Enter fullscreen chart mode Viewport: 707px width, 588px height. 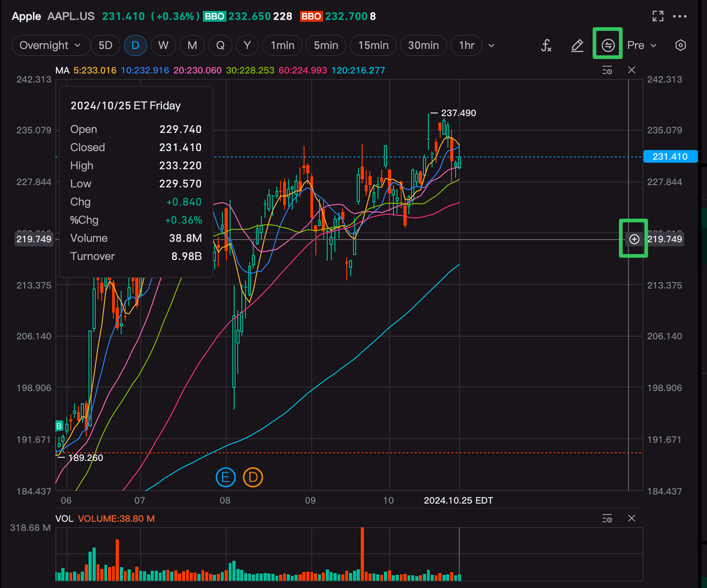[658, 16]
